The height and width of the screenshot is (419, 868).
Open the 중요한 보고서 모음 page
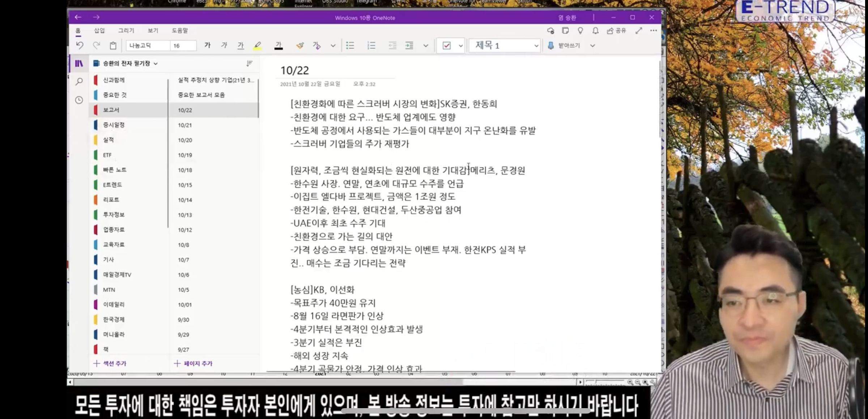coord(214,95)
